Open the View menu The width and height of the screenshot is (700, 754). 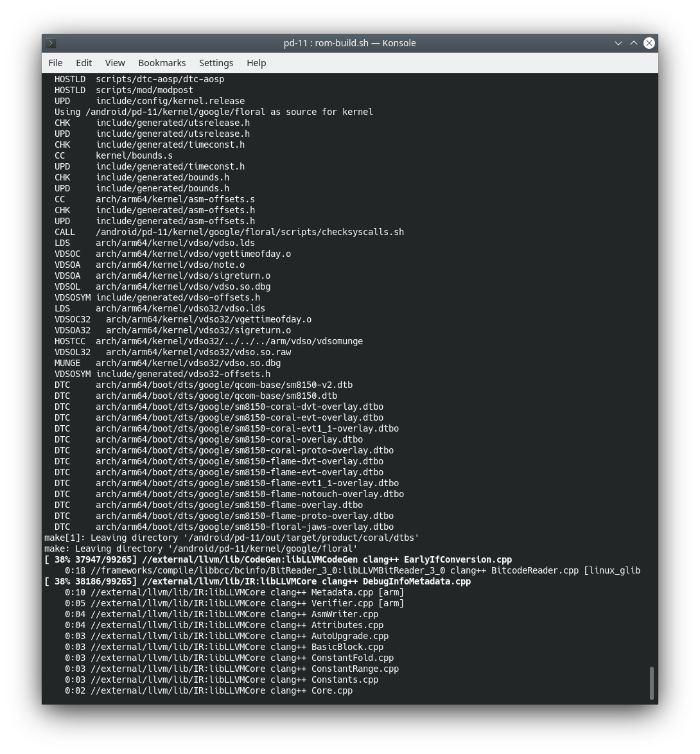115,63
